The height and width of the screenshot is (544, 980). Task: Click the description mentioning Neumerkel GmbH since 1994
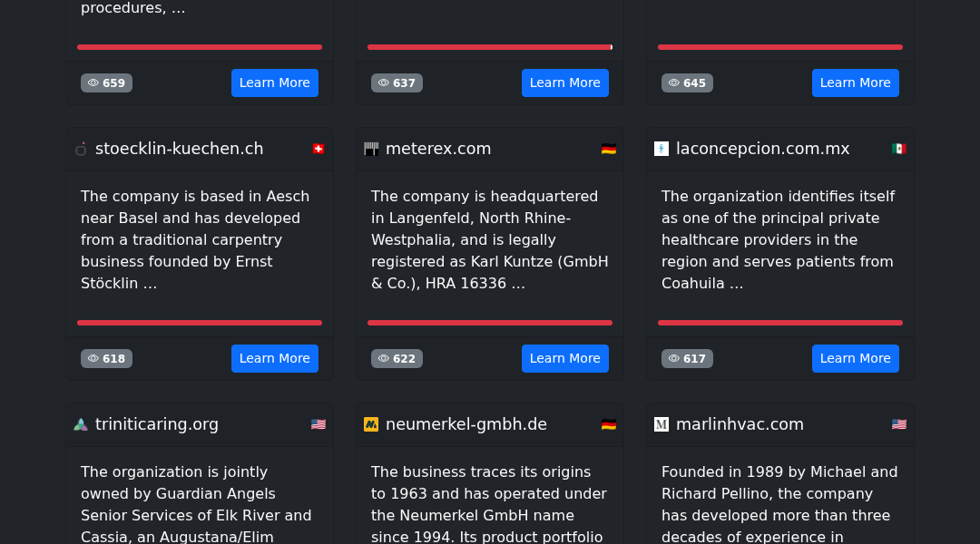[489, 503]
